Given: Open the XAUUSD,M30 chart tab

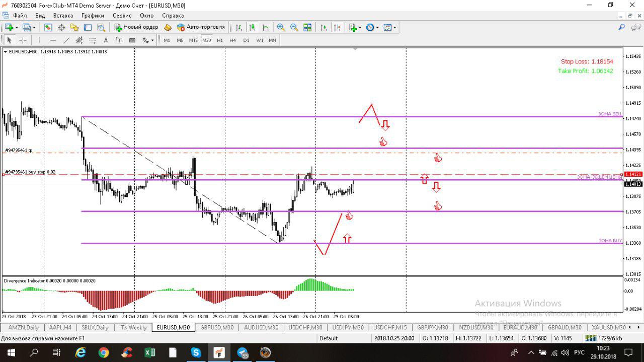Looking at the screenshot, I should click(x=609, y=327).
